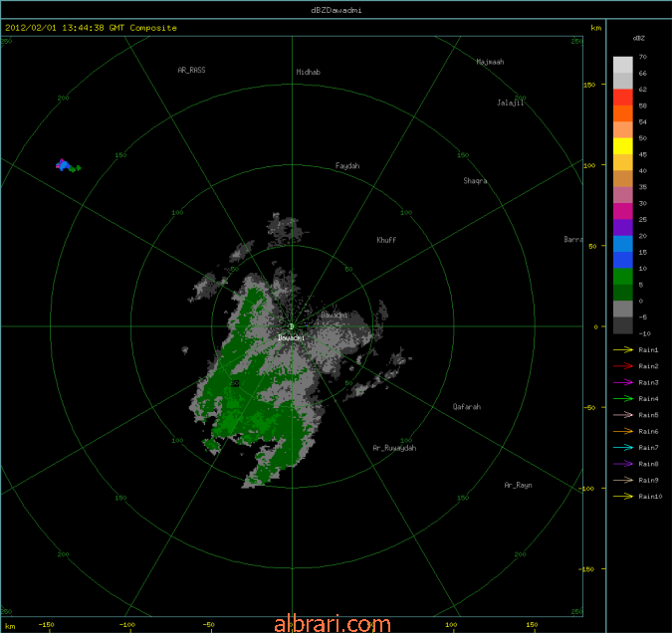Click the green 5-10 dBZ swatch
This screenshot has height=633, width=672.
[x=623, y=277]
